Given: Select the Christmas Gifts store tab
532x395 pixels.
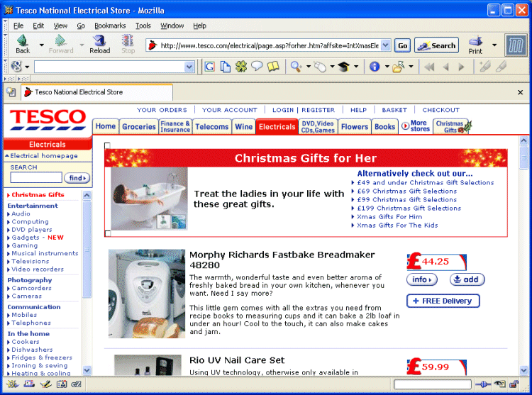Looking at the screenshot, I should click(x=451, y=127).
